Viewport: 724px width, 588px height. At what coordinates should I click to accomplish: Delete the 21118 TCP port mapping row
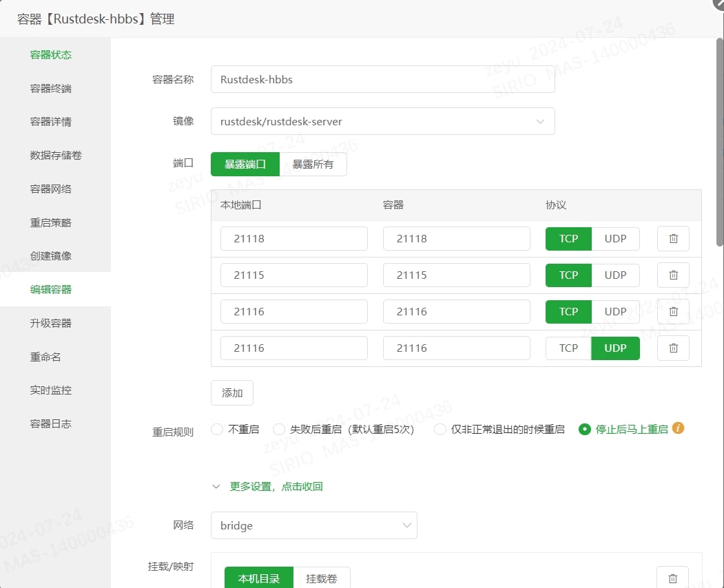[x=673, y=239]
